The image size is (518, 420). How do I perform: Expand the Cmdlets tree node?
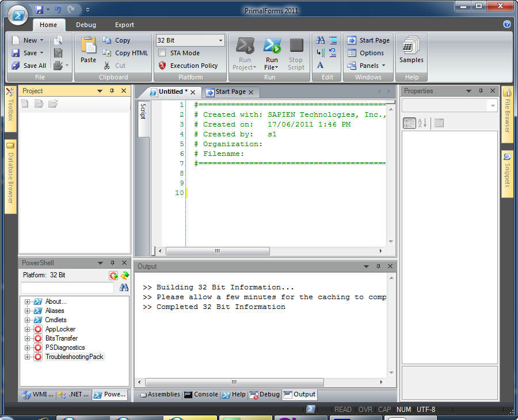(x=27, y=320)
